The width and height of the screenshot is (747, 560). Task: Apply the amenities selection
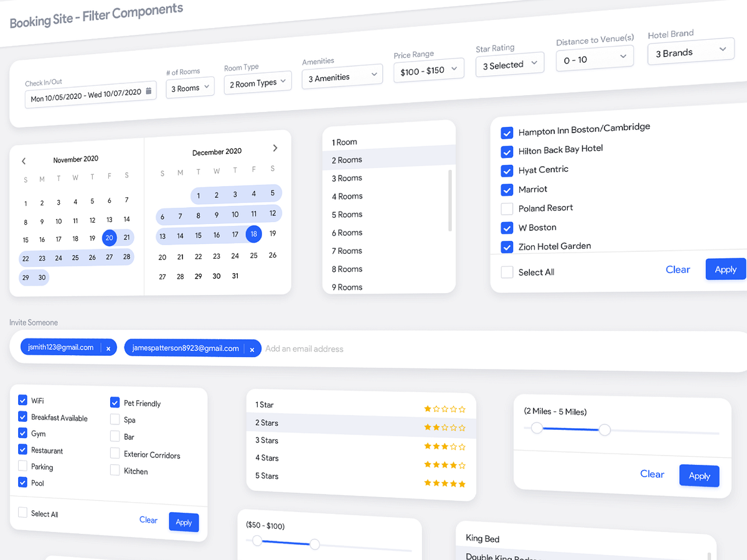coord(184,522)
